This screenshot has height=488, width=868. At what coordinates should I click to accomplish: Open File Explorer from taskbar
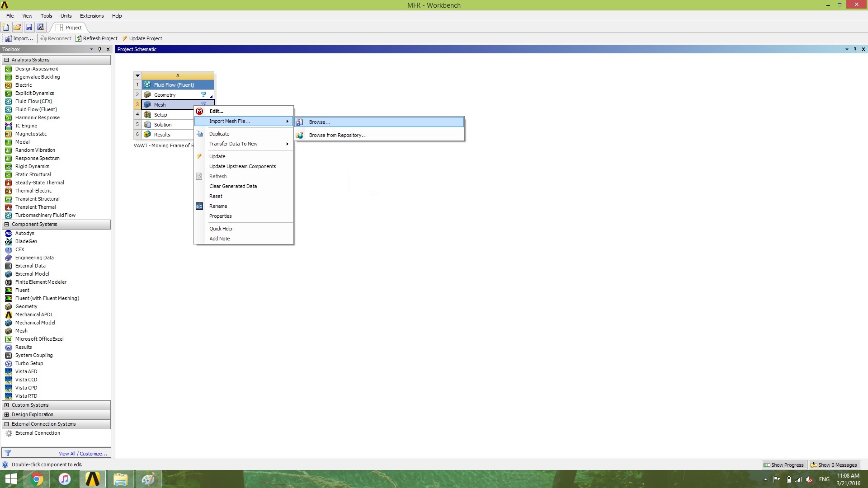pyautogui.click(x=120, y=479)
